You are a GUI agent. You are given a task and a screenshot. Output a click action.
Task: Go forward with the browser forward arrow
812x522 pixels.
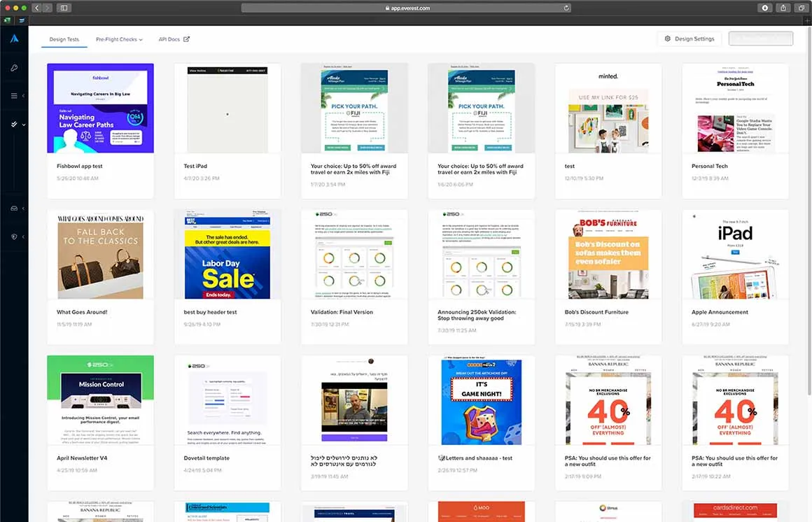pyautogui.click(x=47, y=8)
